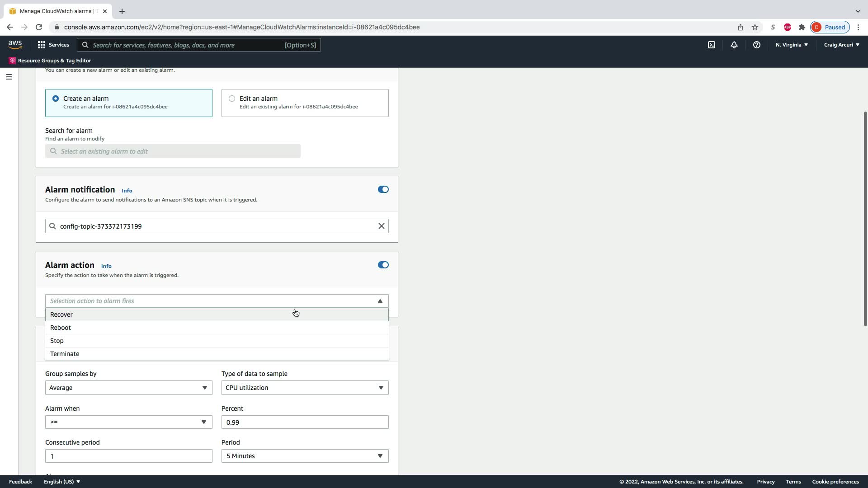Click Info link beside Alarm action
This screenshot has height=488, width=868.
pyautogui.click(x=106, y=266)
